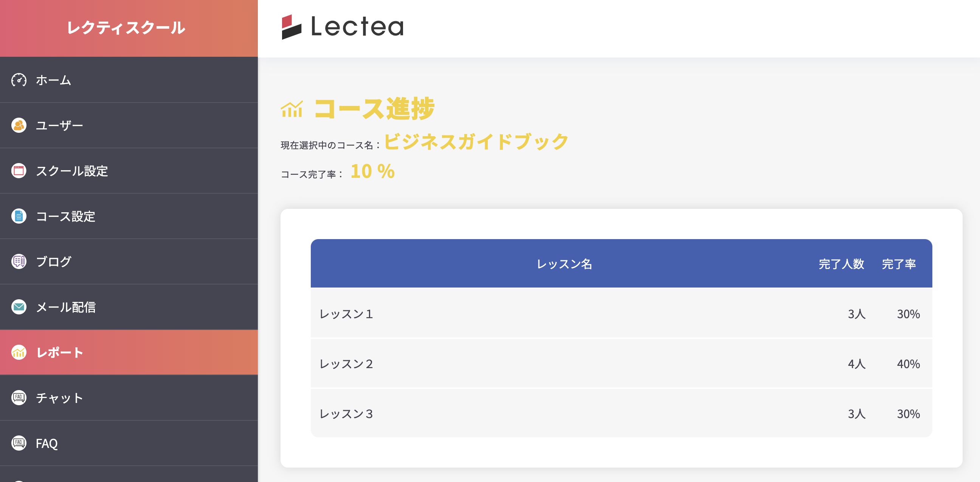Open the レポート menu item
Image resolution: width=980 pixels, height=482 pixels.
tap(60, 353)
